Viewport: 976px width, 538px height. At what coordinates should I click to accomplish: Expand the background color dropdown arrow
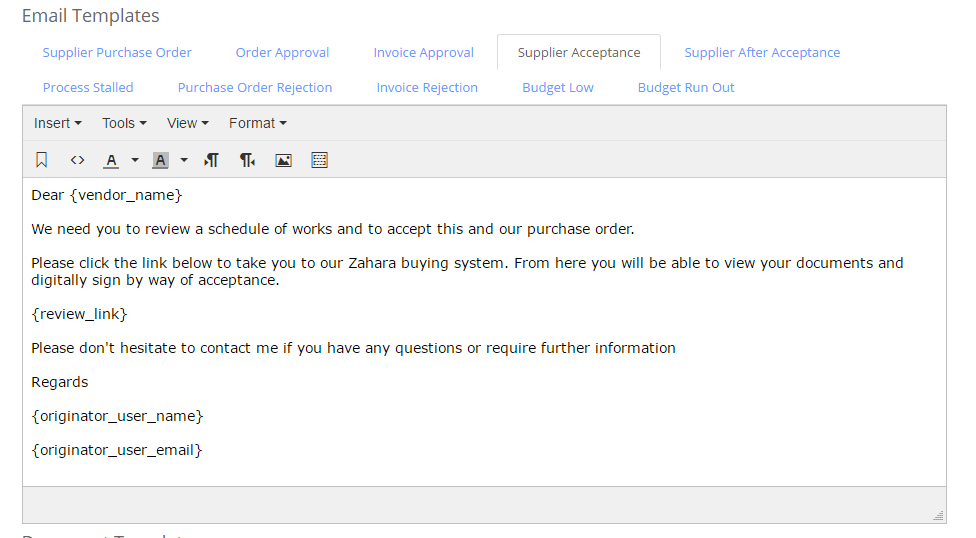click(184, 160)
